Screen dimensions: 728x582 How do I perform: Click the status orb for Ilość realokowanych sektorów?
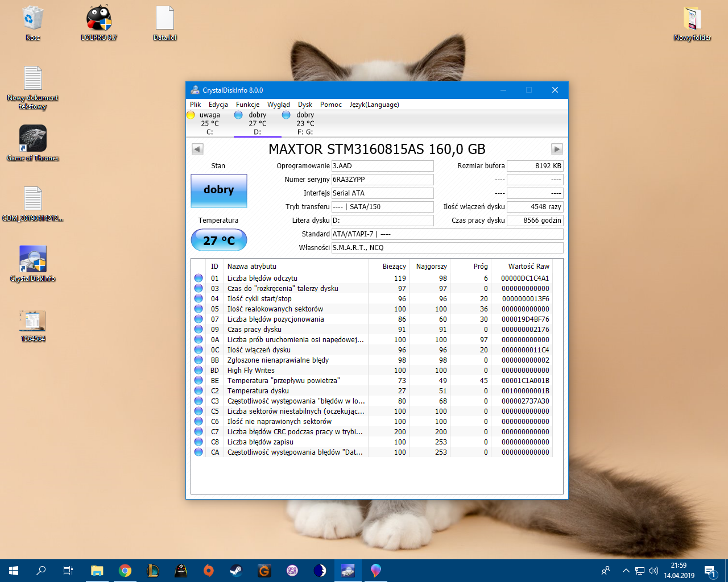click(x=198, y=309)
